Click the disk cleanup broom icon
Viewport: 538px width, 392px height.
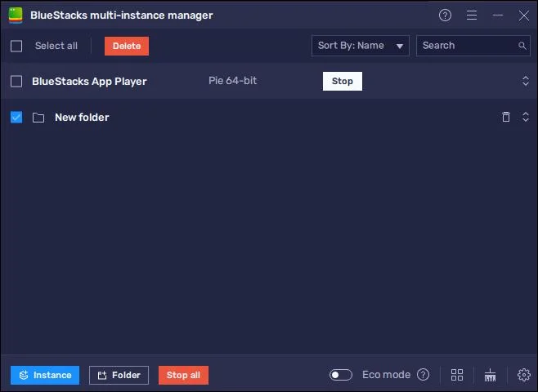point(490,375)
